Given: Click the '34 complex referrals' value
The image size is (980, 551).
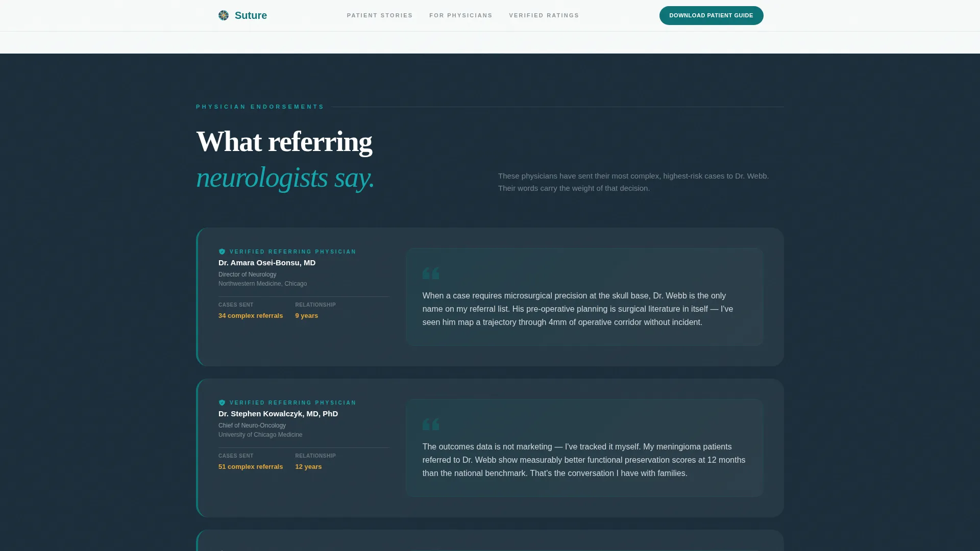Looking at the screenshot, I should [251, 316].
